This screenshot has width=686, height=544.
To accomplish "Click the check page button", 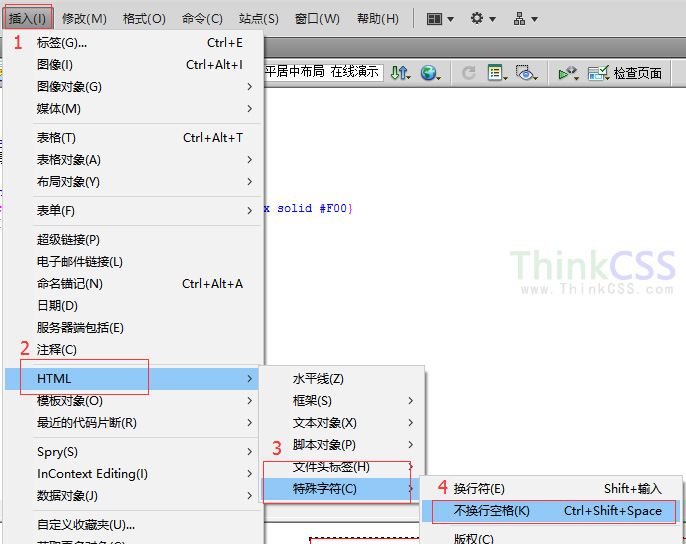I will (x=625, y=73).
